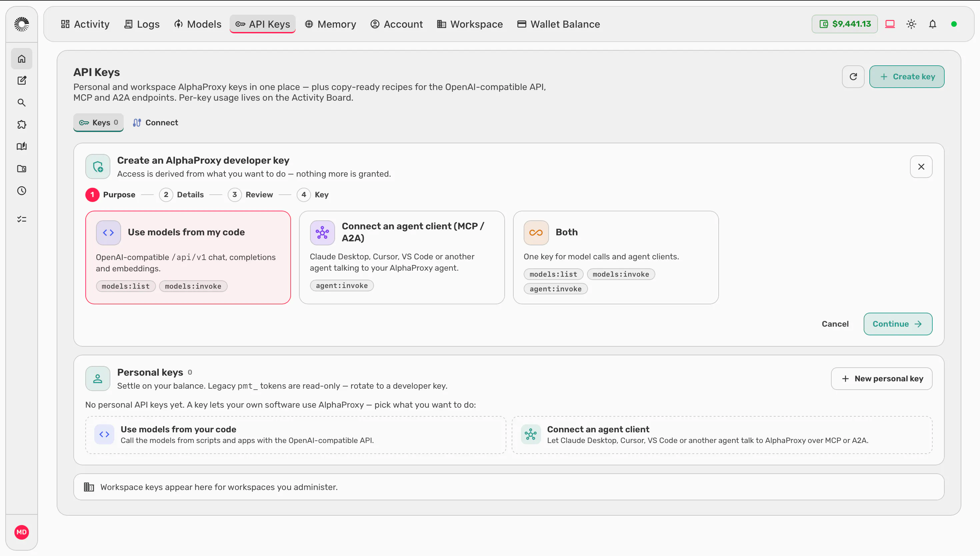
Task: Jump to step 2 Details
Action: pyautogui.click(x=182, y=195)
